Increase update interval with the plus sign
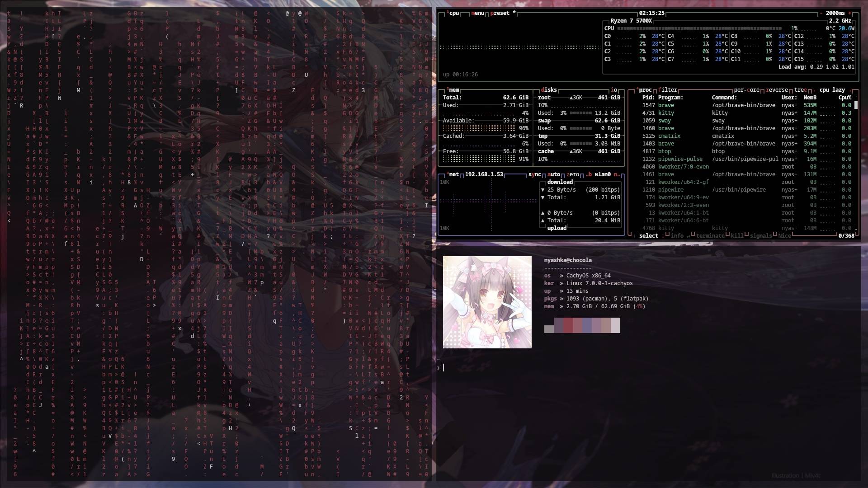 pos(849,13)
